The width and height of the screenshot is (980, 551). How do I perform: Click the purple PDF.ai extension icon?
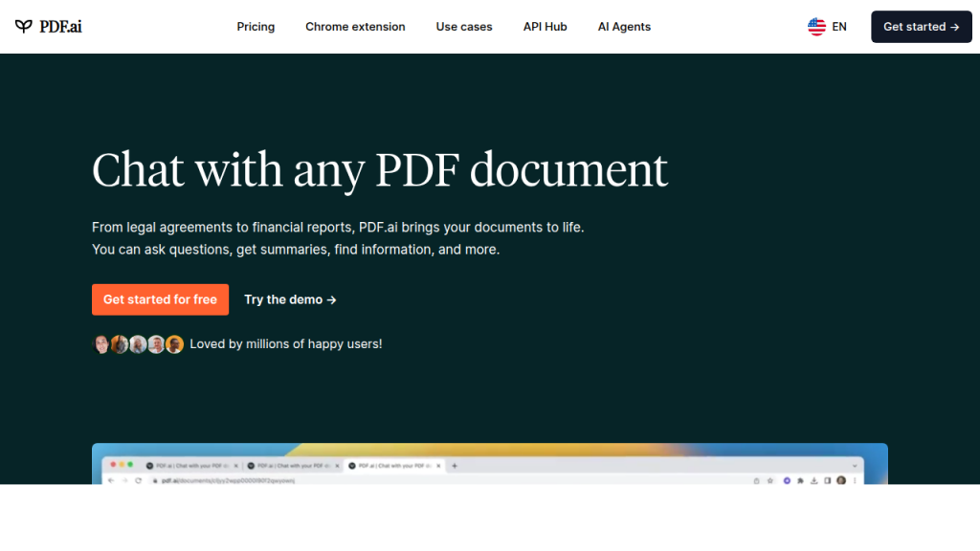coord(787,481)
